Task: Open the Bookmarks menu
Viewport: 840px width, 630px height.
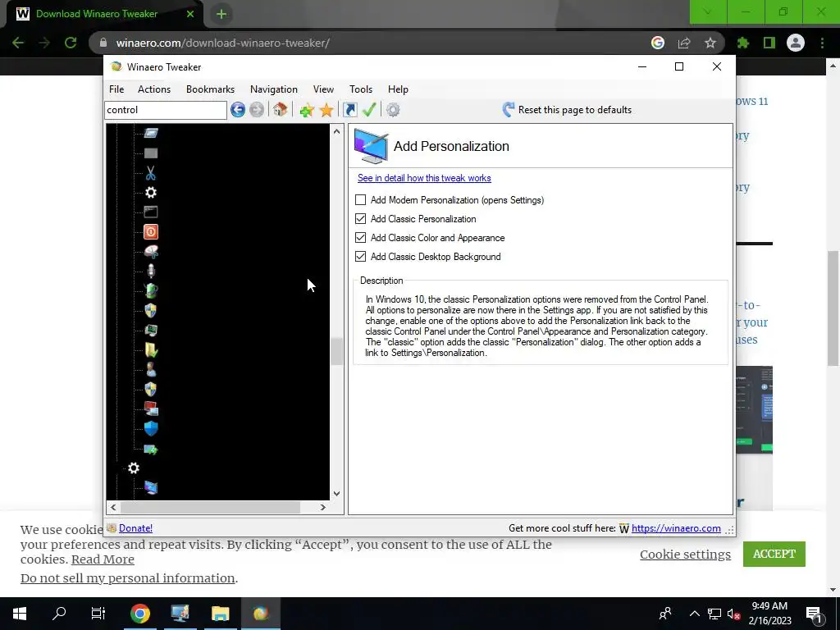Action: (211, 89)
